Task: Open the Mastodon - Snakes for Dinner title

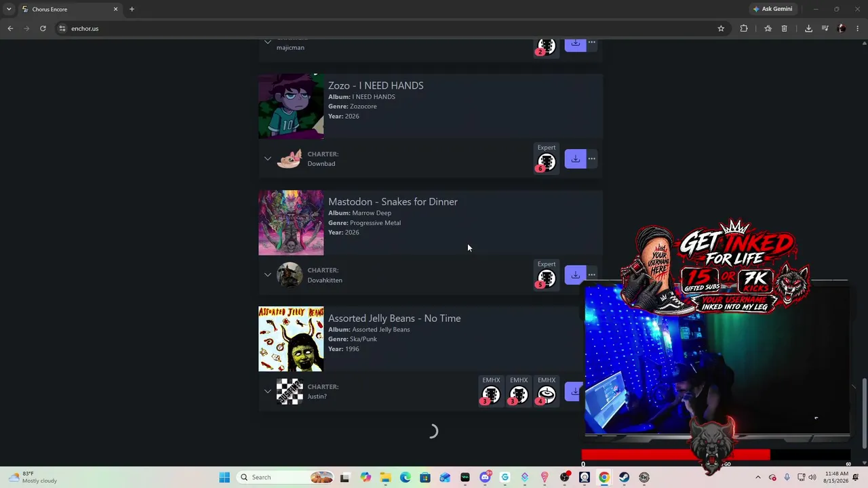Action: pos(393,201)
